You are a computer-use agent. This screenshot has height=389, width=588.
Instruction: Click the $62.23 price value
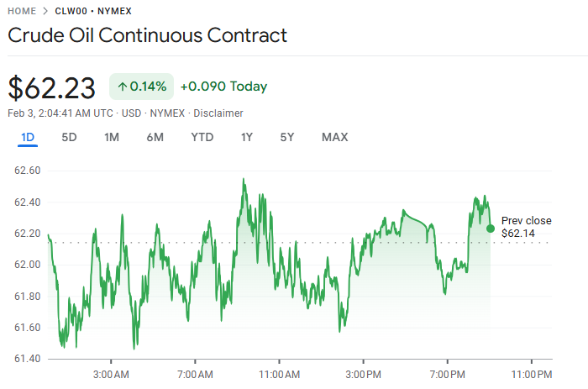tap(53, 87)
